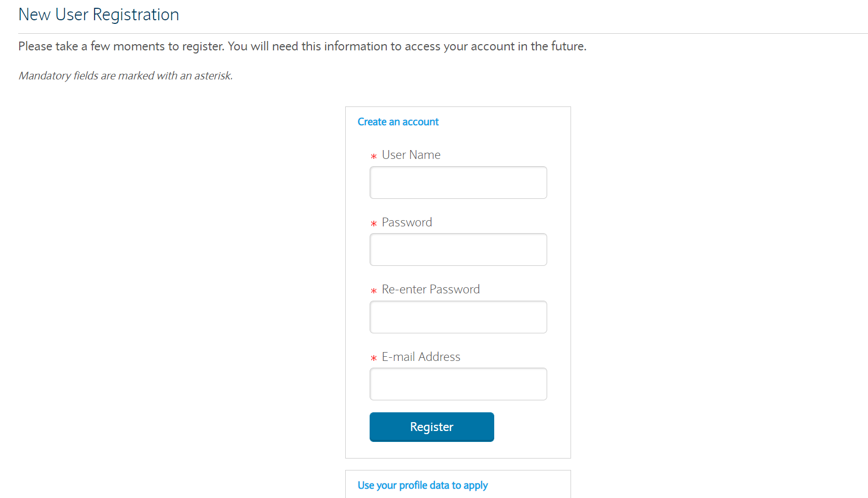Screen dimensions: 868x498
Task: Select the Re-enter Password field
Action: 458,317
